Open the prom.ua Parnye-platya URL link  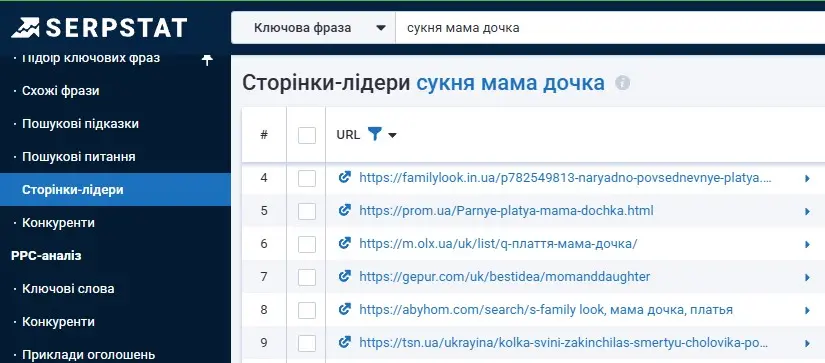click(x=506, y=210)
